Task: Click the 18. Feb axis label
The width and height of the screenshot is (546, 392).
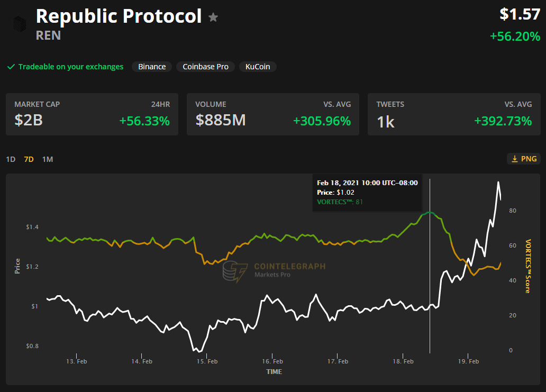Action: (403, 361)
